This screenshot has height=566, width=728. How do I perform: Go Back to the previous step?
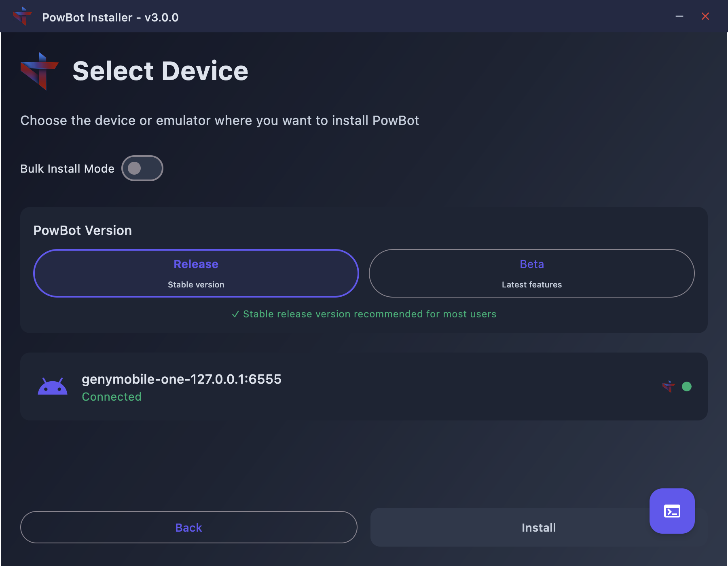[x=188, y=527]
